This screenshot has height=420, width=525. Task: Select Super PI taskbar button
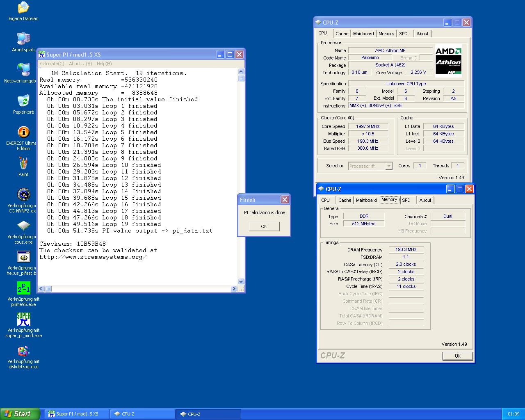coord(77,414)
